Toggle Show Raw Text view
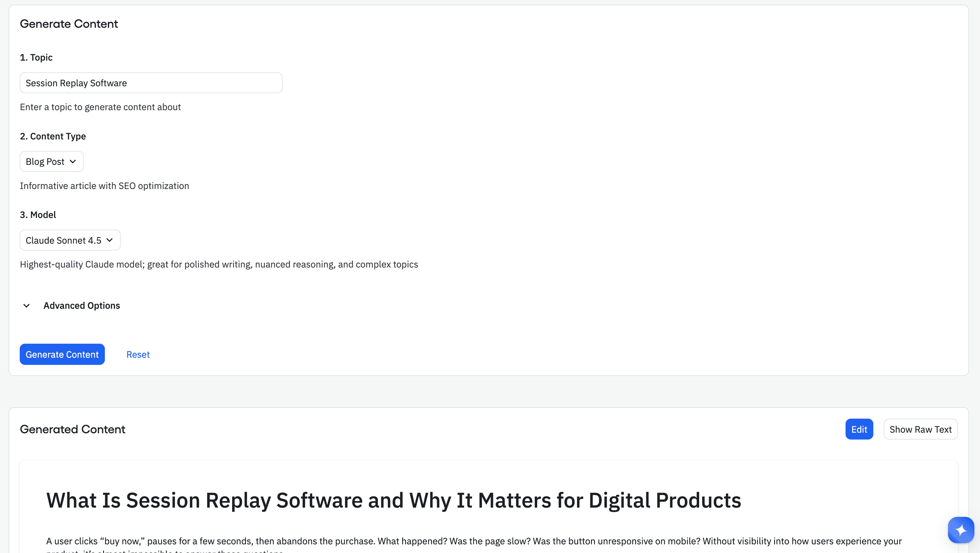The height and width of the screenshot is (553, 980). point(920,429)
